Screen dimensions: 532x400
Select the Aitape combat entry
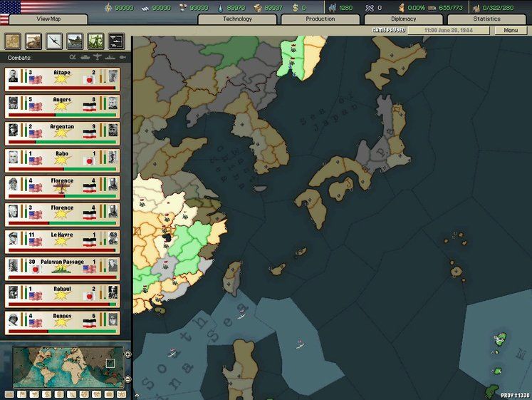(62, 79)
